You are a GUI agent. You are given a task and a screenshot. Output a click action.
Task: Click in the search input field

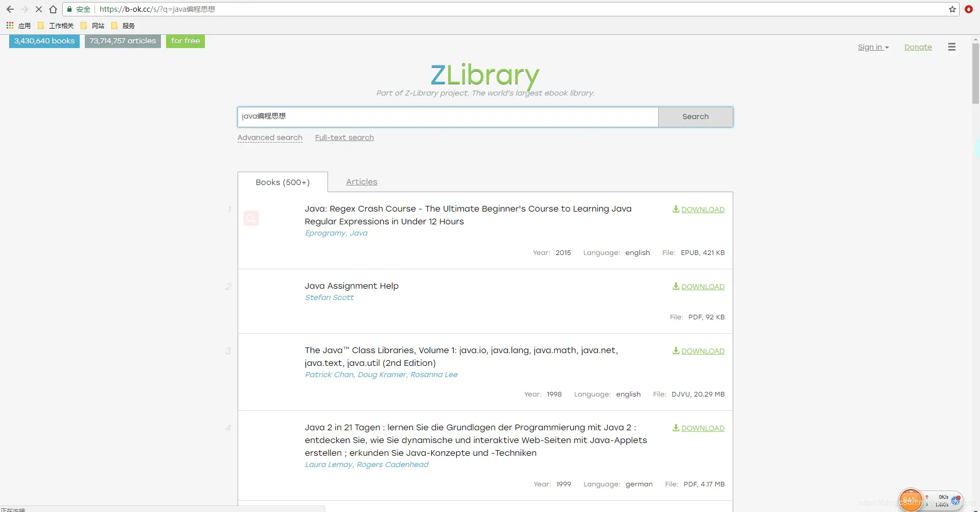[x=448, y=117]
